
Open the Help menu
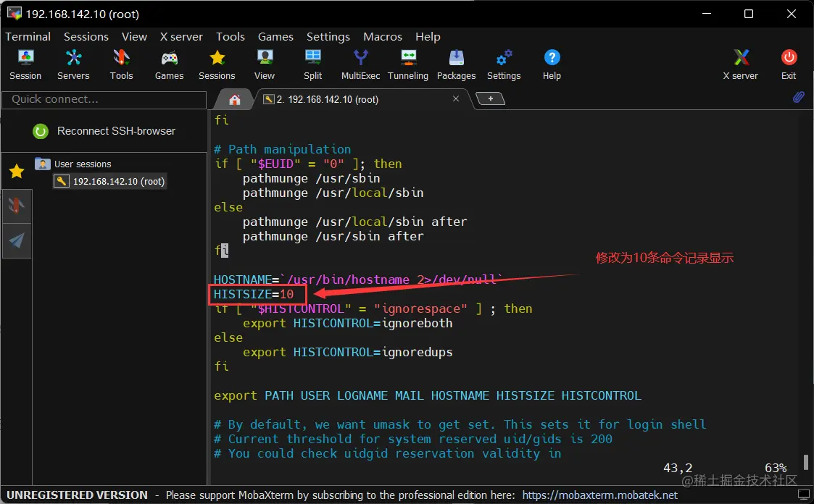[x=428, y=37]
